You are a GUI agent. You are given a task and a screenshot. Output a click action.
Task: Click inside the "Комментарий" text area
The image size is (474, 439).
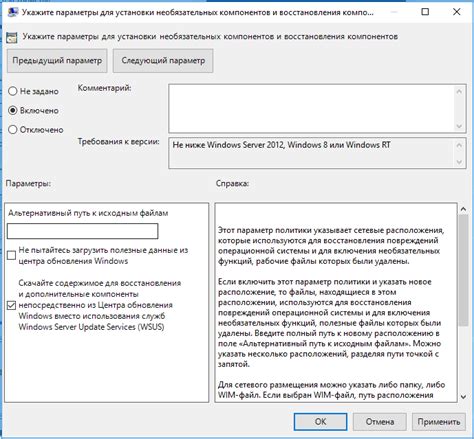tap(312, 108)
